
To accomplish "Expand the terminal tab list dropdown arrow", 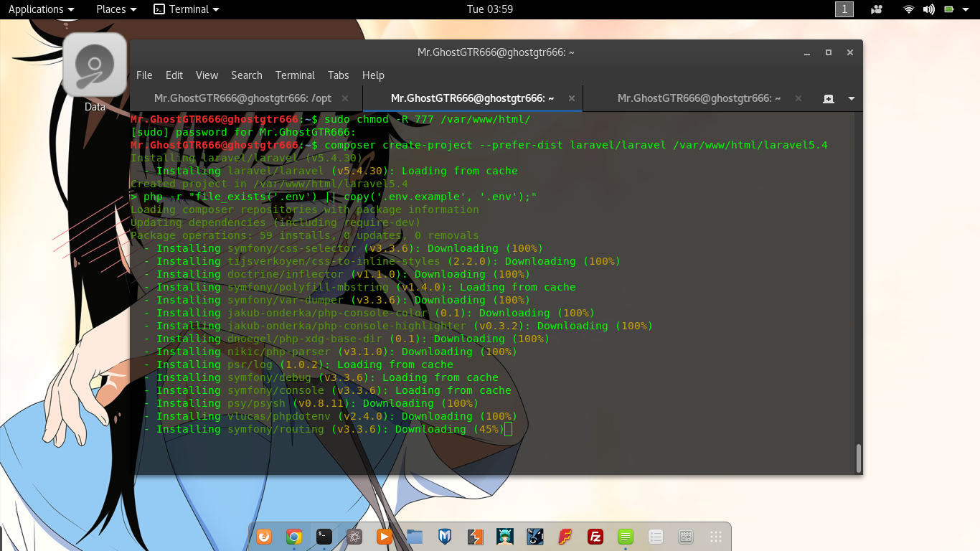I will (852, 98).
